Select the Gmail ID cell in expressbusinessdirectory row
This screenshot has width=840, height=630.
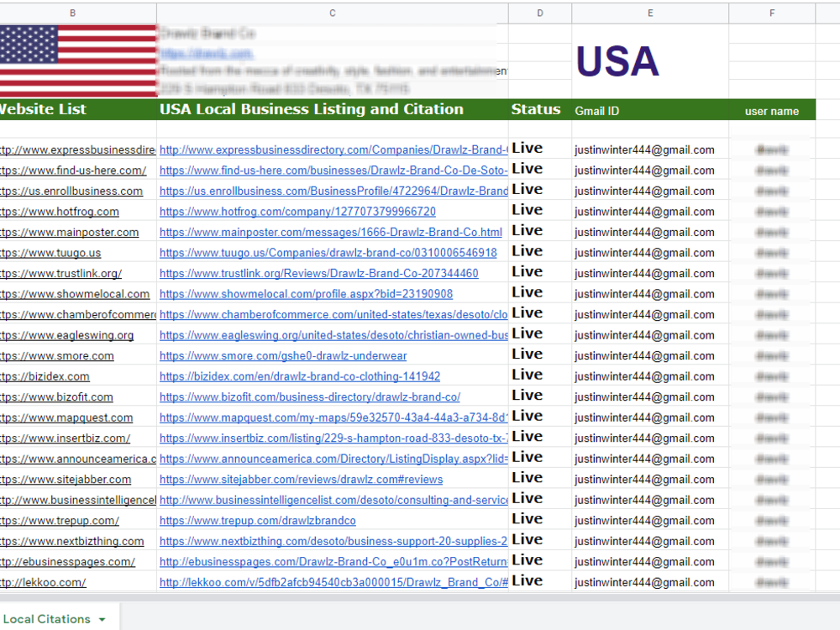[644, 150]
